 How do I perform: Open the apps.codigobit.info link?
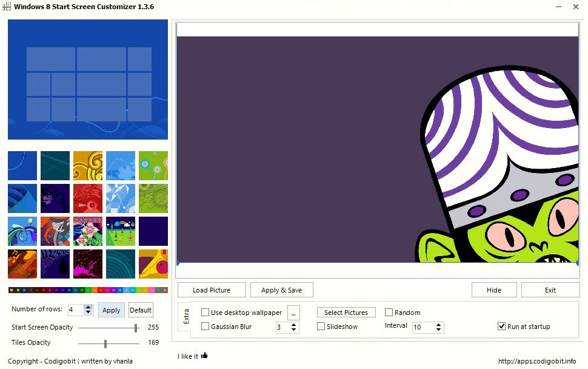pos(537,361)
